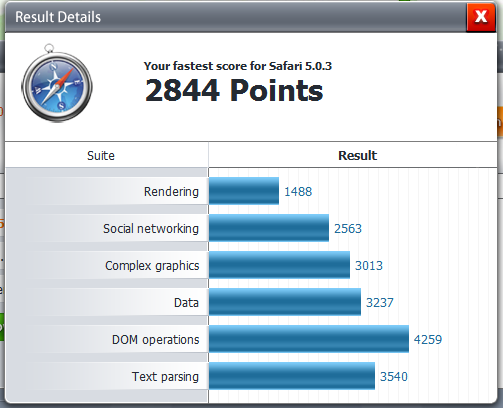The image size is (503, 408).
Task: Click the Text parsing suite label
Action: 165,377
